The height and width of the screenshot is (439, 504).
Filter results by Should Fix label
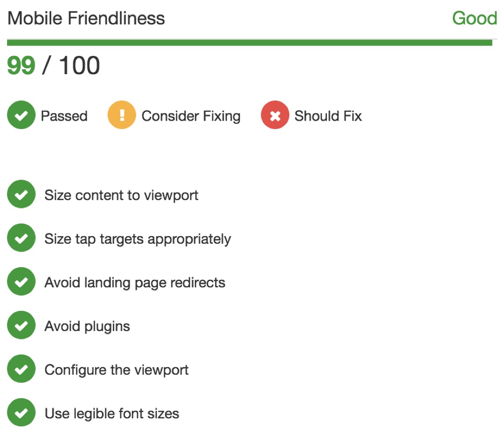click(x=328, y=116)
